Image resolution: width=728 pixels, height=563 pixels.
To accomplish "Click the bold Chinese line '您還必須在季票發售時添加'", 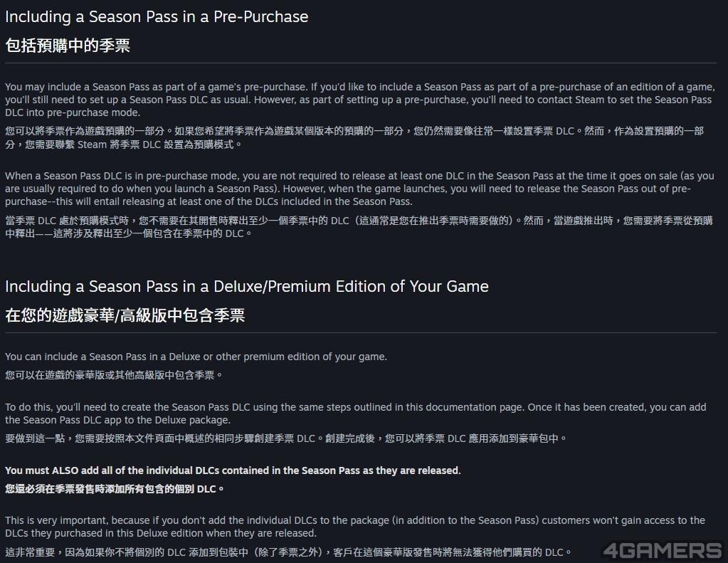I will pos(115,489).
